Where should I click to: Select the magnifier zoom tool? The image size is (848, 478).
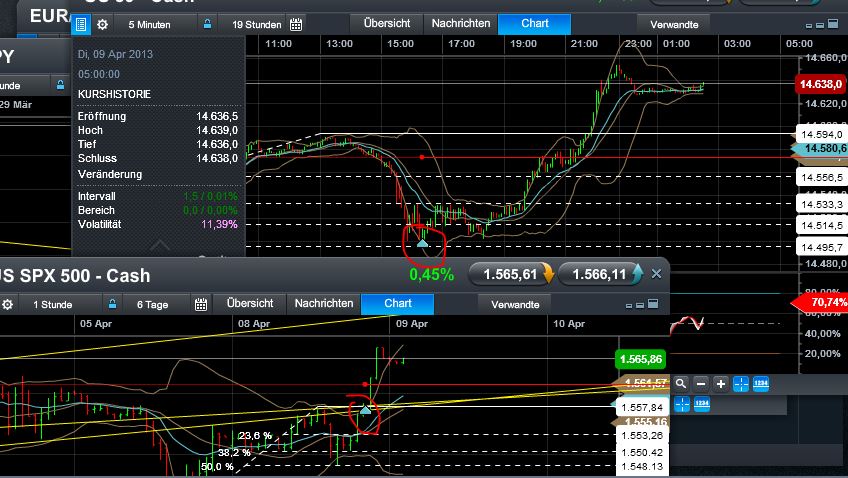pos(681,384)
